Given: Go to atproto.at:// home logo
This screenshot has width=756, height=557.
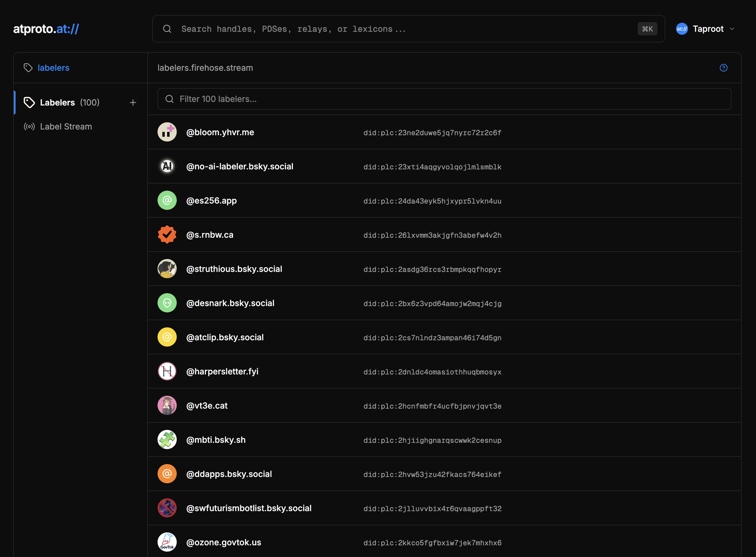Looking at the screenshot, I should pyautogui.click(x=46, y=29).
